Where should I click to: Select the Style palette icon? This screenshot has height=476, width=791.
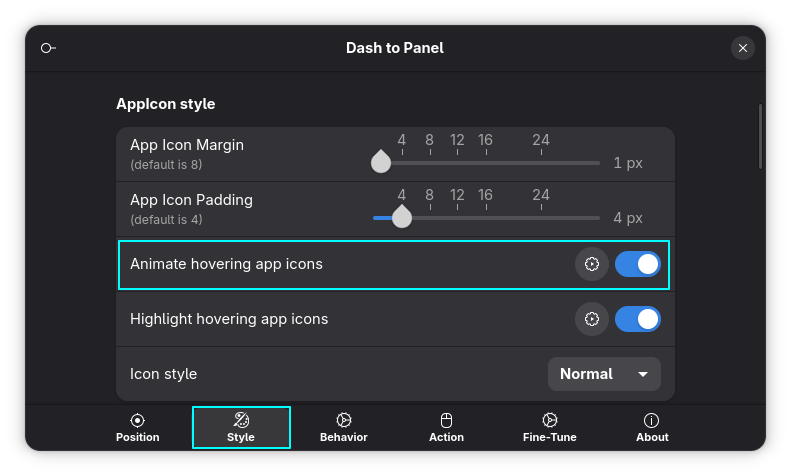click(x=241, y=420)
